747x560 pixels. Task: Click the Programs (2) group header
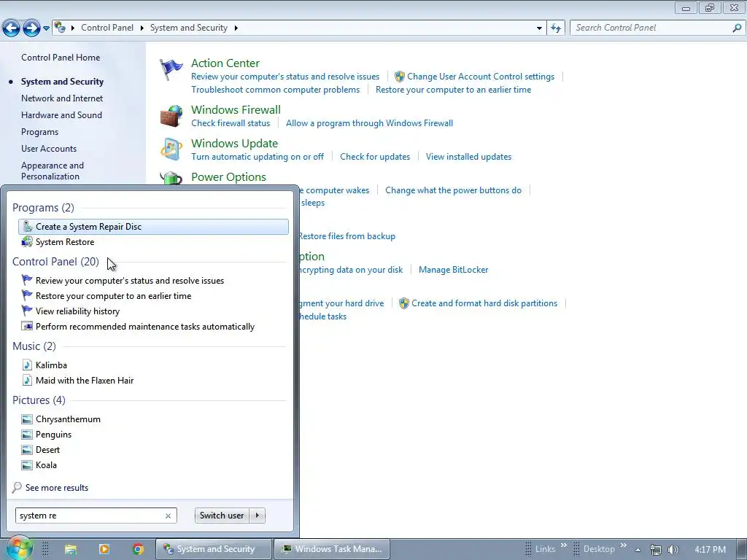(x=43, y=208)
